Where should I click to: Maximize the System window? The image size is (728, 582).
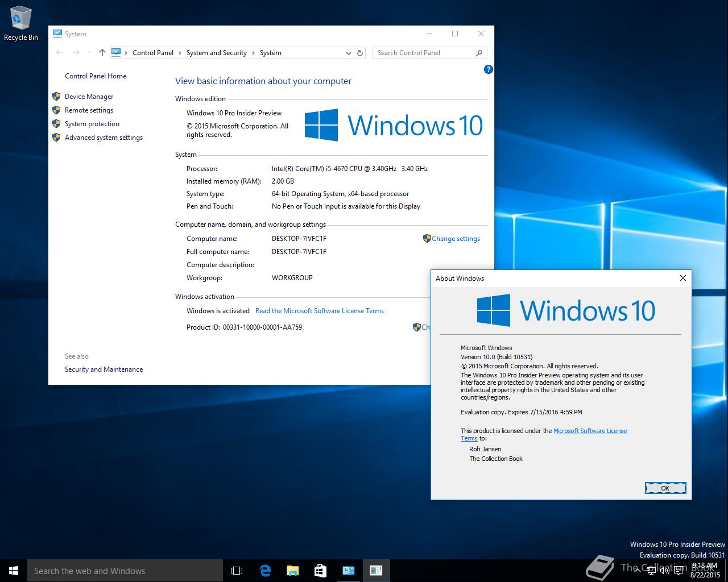(x=455, y=34)
